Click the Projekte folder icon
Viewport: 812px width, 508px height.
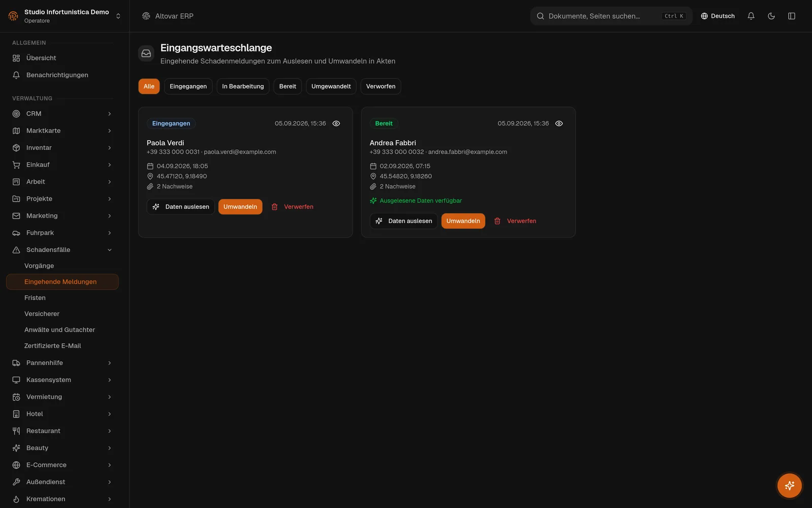[x=16, y=199]
